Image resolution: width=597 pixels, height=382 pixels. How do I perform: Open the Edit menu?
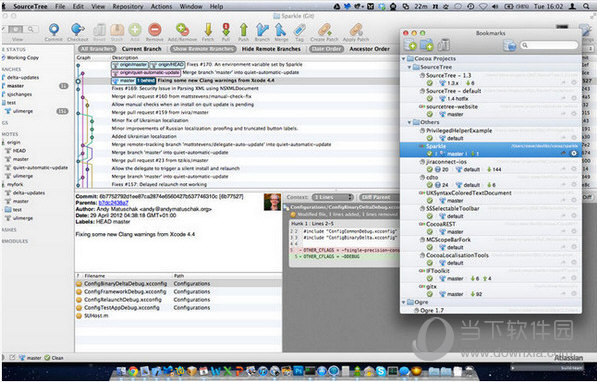(78, 6)
